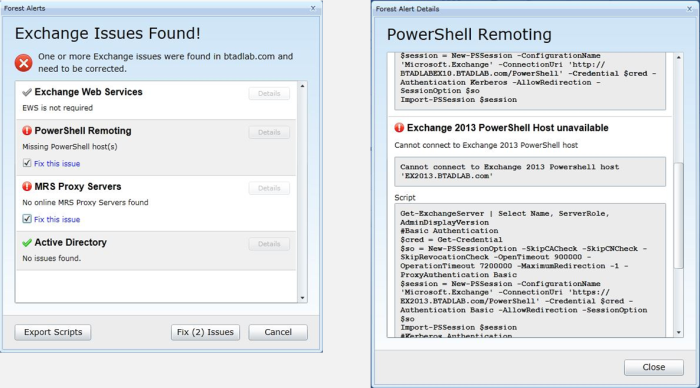Click the error box mentioning 'EX2013.BTADLAB.com'
This screenshot has width=700, height=388.
click(x=530, y=171)
